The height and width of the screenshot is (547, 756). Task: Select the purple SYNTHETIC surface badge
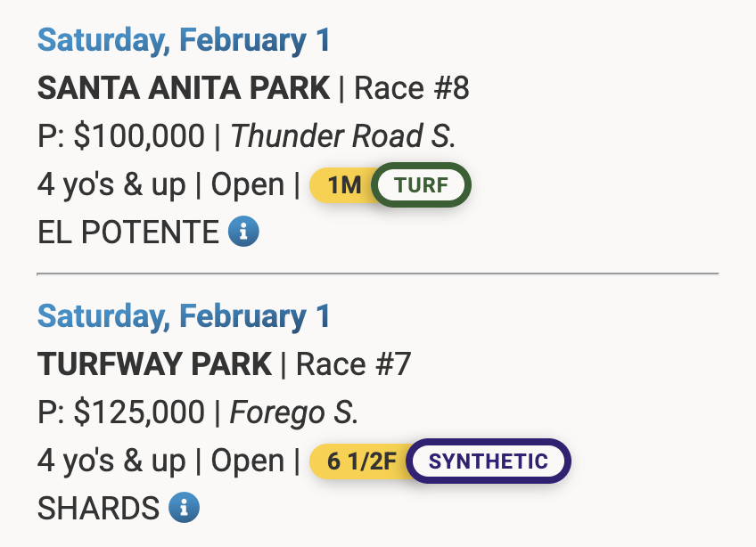488,461
